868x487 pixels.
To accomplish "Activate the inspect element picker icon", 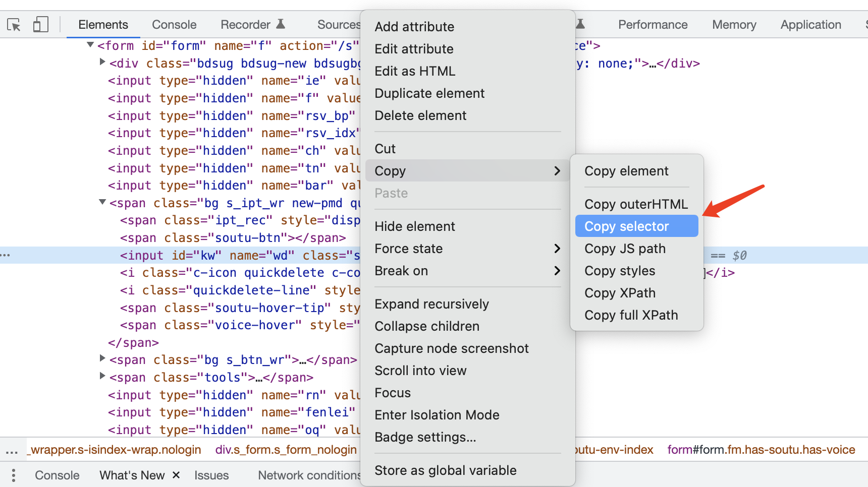I will pos(14,25).
